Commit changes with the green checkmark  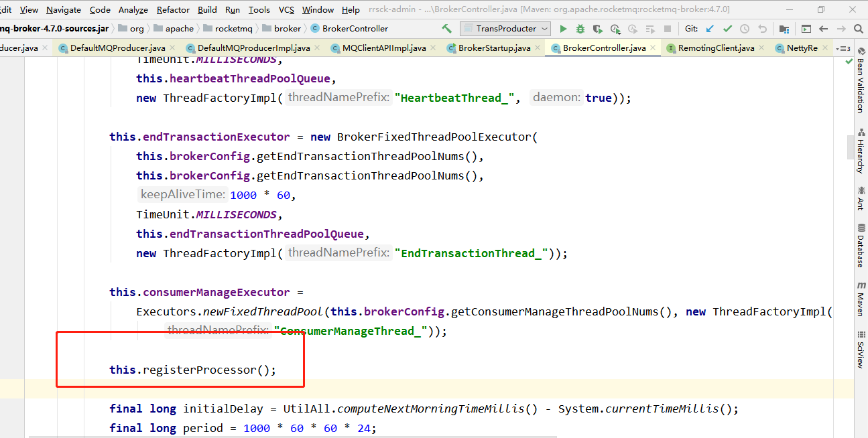coord(727,29)
